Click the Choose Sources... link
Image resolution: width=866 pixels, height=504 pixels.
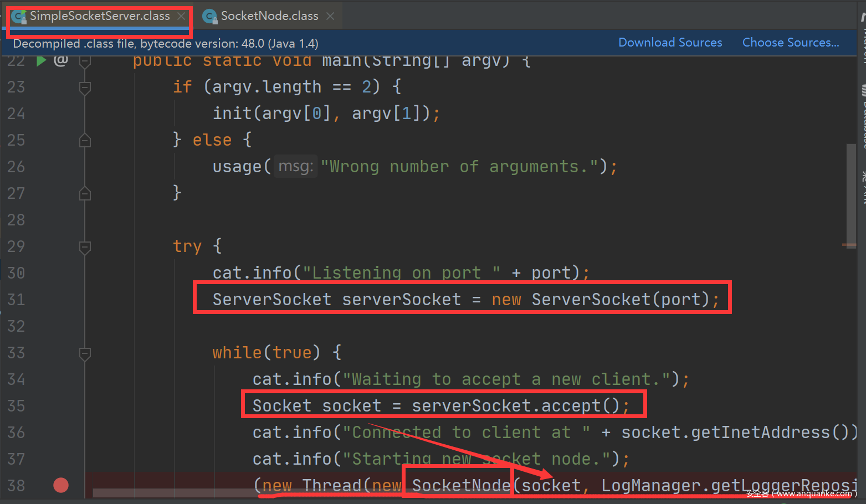(790, 43)
